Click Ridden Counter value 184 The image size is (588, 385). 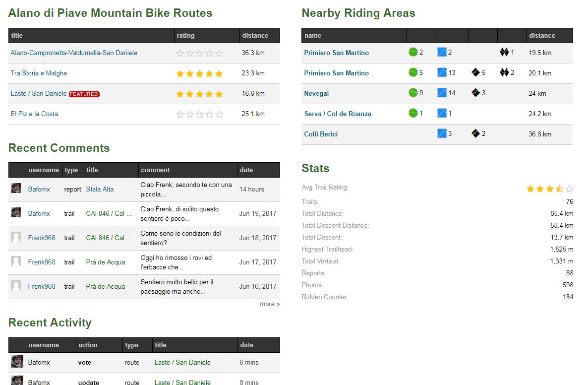click(568, 297)
